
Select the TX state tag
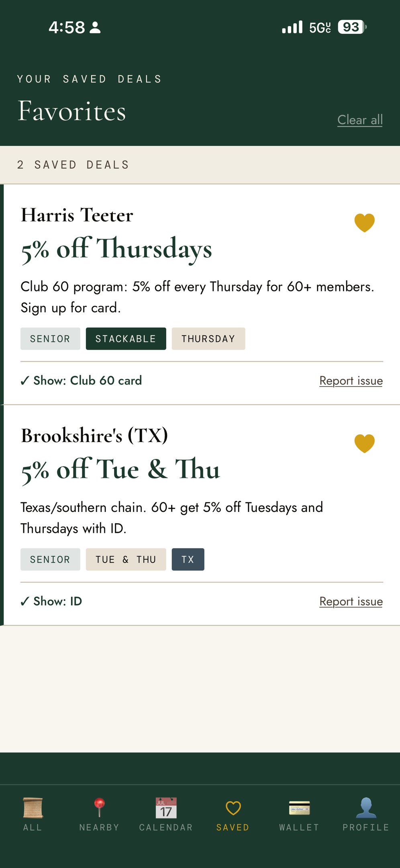(x=188, y=559)
